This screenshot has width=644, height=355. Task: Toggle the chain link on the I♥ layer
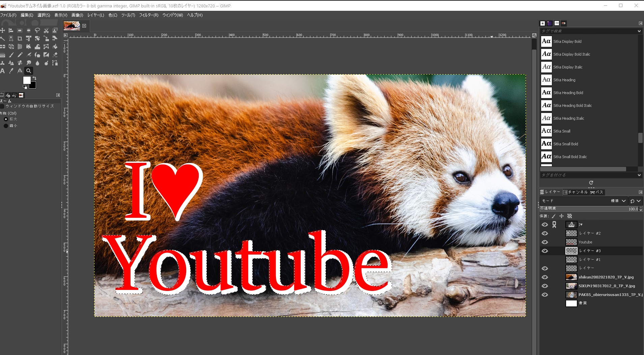click(x=554, y=225)
